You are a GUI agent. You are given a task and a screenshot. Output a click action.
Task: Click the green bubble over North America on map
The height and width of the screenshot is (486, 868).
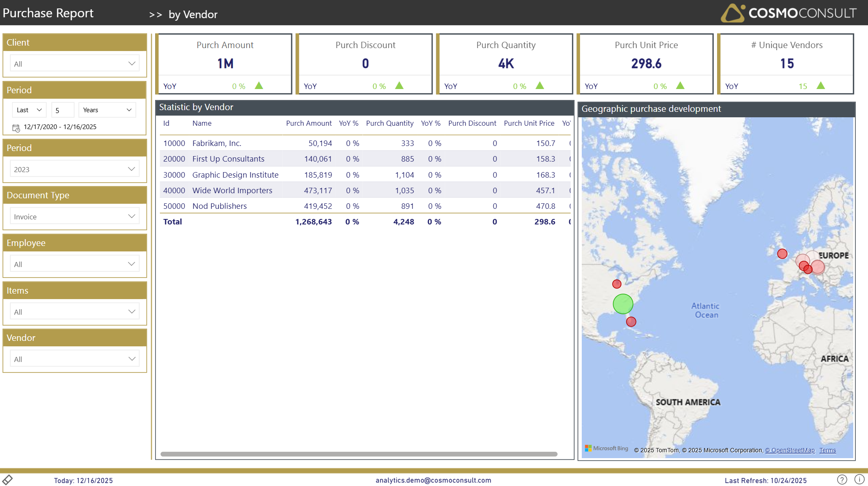click(622, 303)
